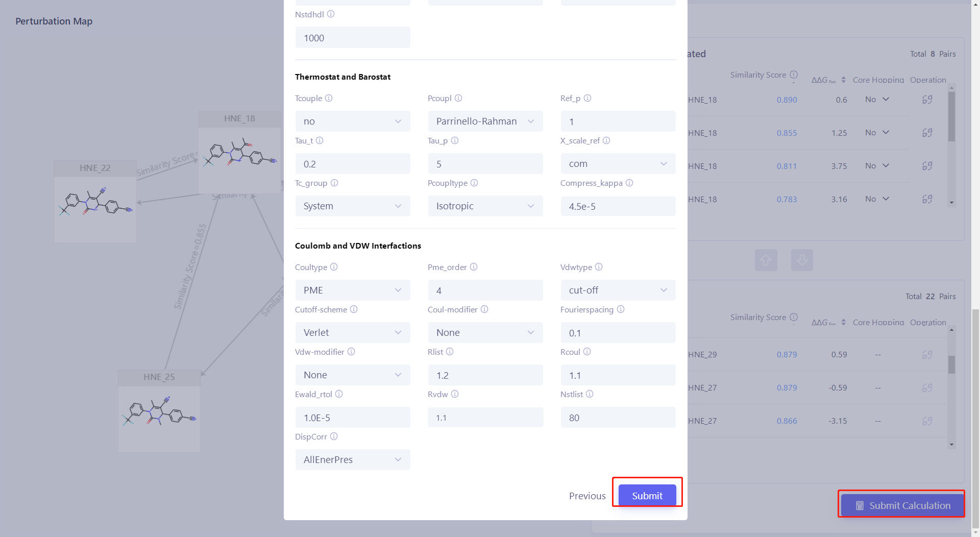Click the swap icon for the first HNE_18 pair
This screenshot has height=537, width=980.
pos(927,100)
